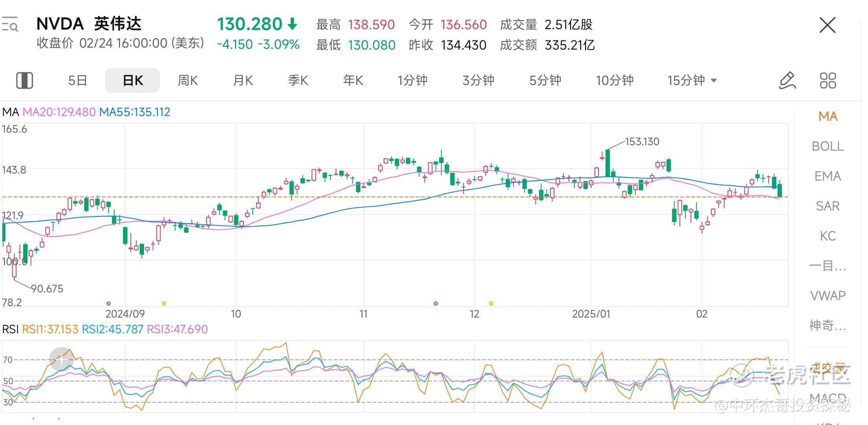
Task: Click the 成交额 335.21亿 value
Action: pos(570,45)
